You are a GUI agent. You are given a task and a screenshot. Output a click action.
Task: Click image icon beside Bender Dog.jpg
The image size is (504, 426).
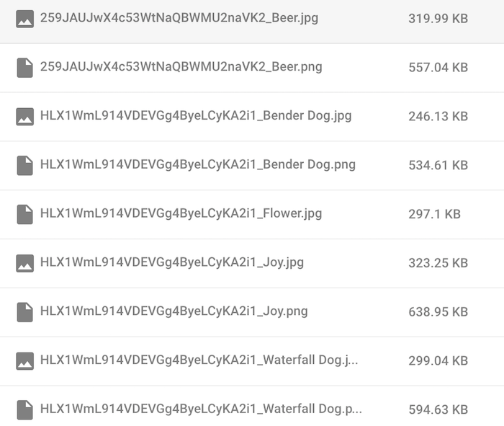24,117
